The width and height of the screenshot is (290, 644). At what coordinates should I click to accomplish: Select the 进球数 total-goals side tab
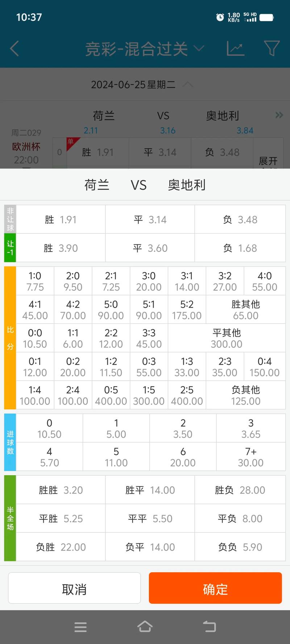pos(10,442)
